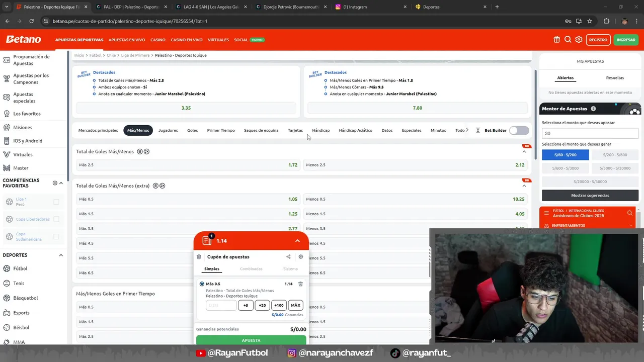Click the green APUESTA button

coord(251,340)
